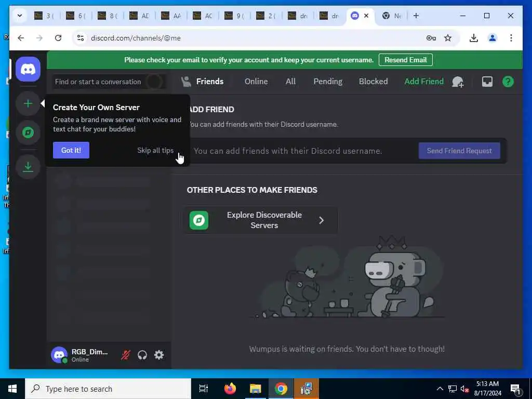This screenshot has width=532, height=399.
Task: Open Task View on taskbar
Action: [x=203, y=389]
